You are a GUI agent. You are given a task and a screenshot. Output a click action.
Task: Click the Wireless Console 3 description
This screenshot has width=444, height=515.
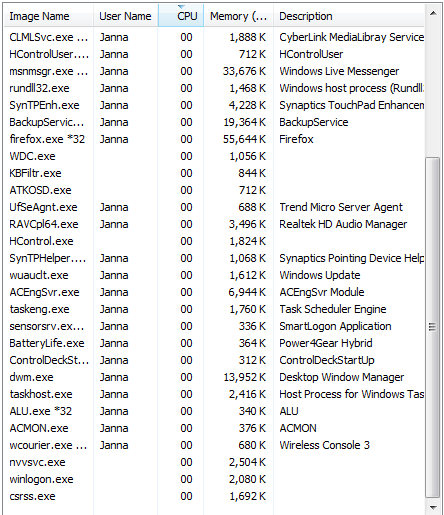(324, 445)
